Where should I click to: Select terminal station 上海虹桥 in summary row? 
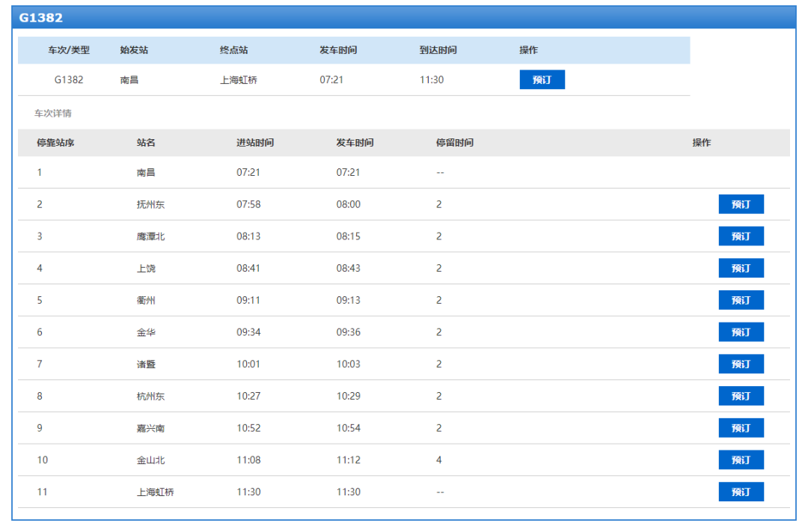coord(239,80)
